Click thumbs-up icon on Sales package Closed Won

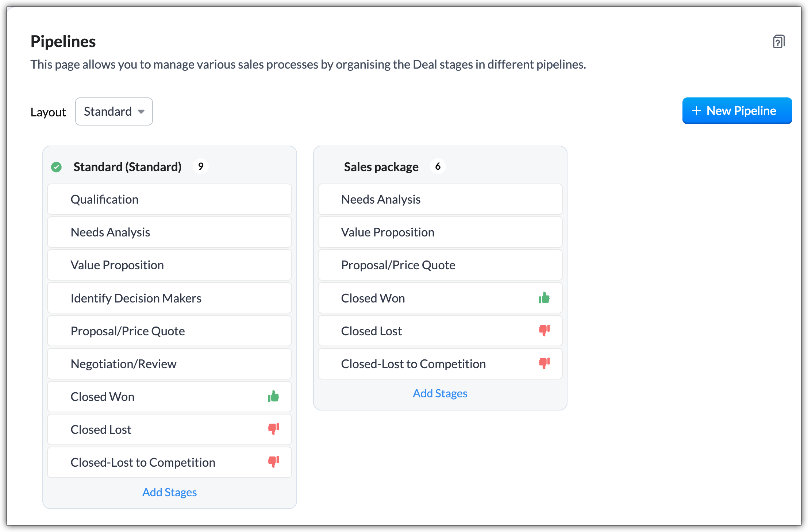point(544,298)
